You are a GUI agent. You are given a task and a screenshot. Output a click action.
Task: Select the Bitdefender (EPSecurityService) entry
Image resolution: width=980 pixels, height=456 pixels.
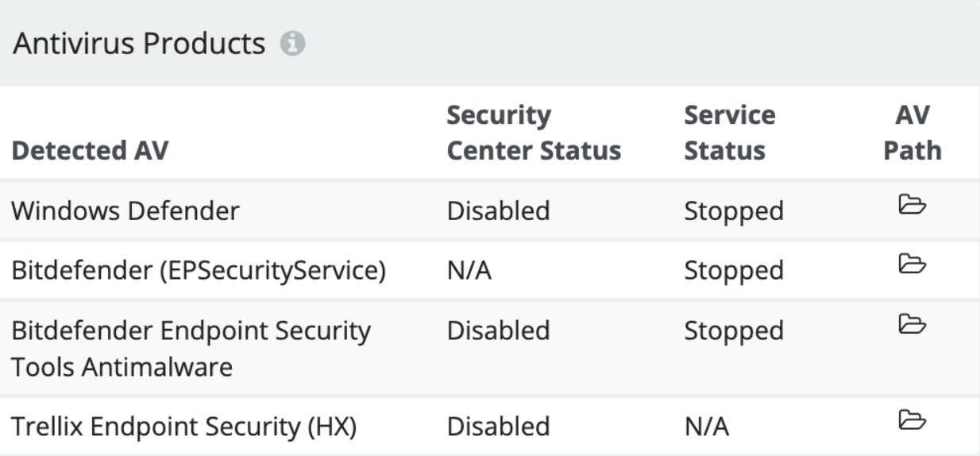(x=199, y=271)
